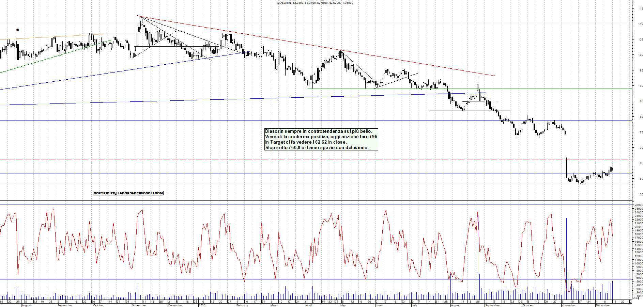Click the DIASORIN title quote text
The height and width of the screenshot is (307, 644).
[x=316, y=3]
